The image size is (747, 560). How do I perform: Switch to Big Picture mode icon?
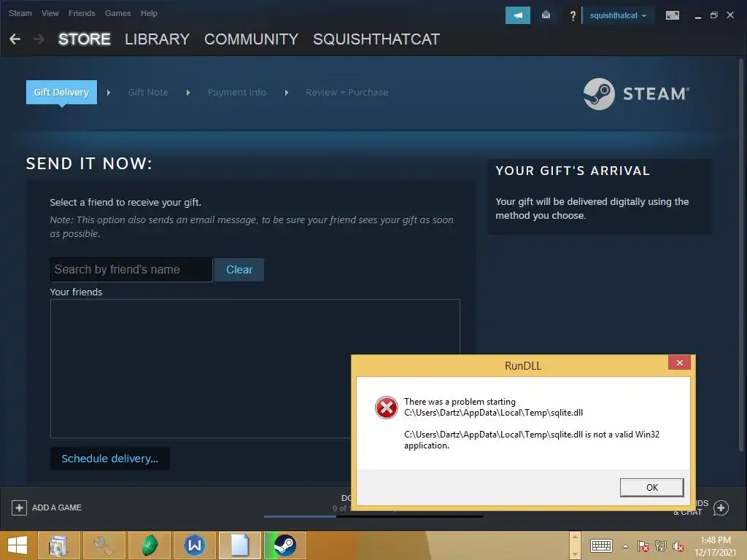(672, 15)
